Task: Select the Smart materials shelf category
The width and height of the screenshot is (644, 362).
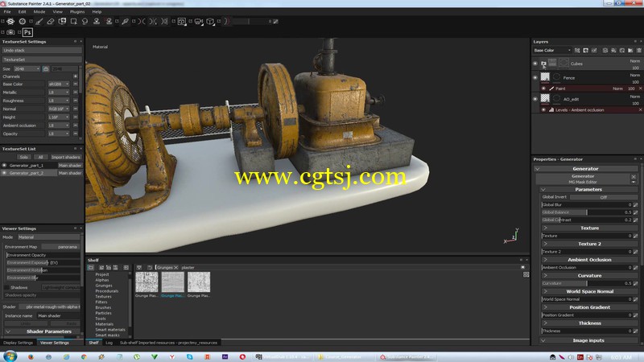Action: tap(110, 330)
